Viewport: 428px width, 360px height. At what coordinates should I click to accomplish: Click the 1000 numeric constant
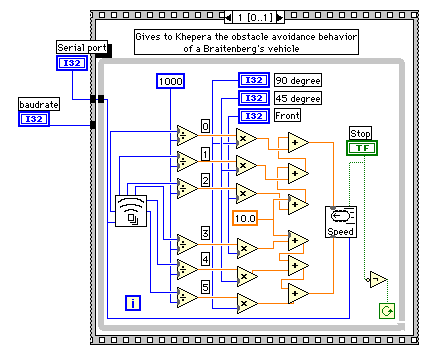tap(170, 81)
